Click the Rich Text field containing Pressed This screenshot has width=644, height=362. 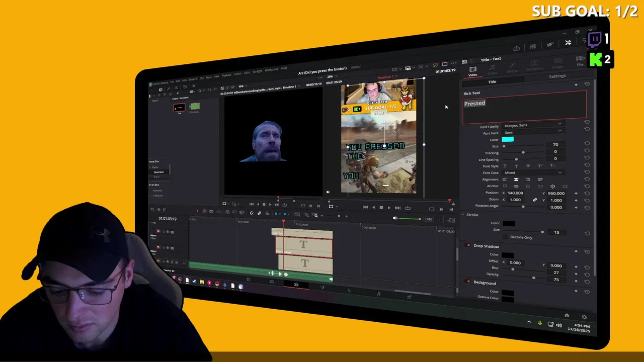coord(524,107)
